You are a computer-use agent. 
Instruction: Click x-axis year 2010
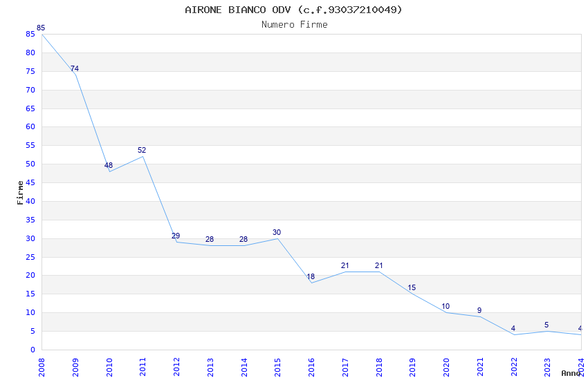click(x=109, y=367)
